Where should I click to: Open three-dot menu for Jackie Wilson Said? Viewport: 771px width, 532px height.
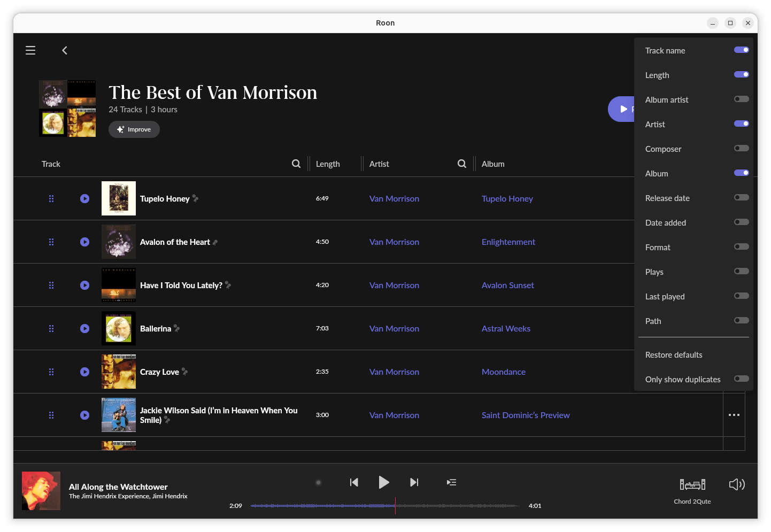(734, 415)
